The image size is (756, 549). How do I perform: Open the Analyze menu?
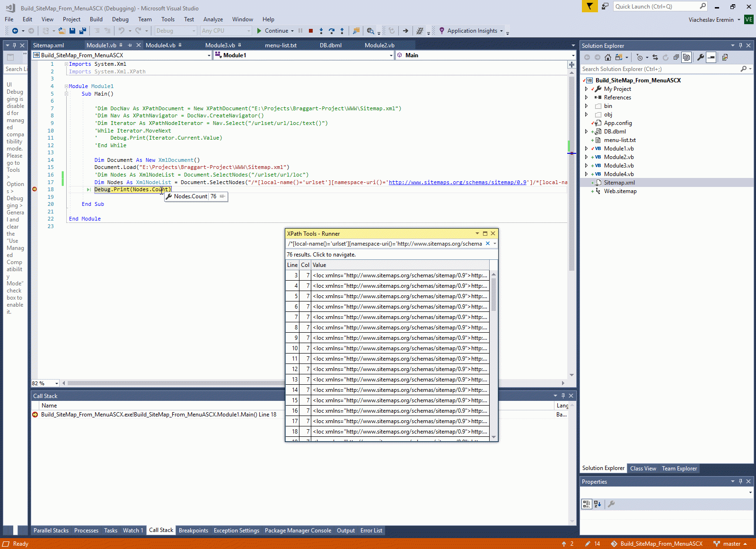[213, 19]
